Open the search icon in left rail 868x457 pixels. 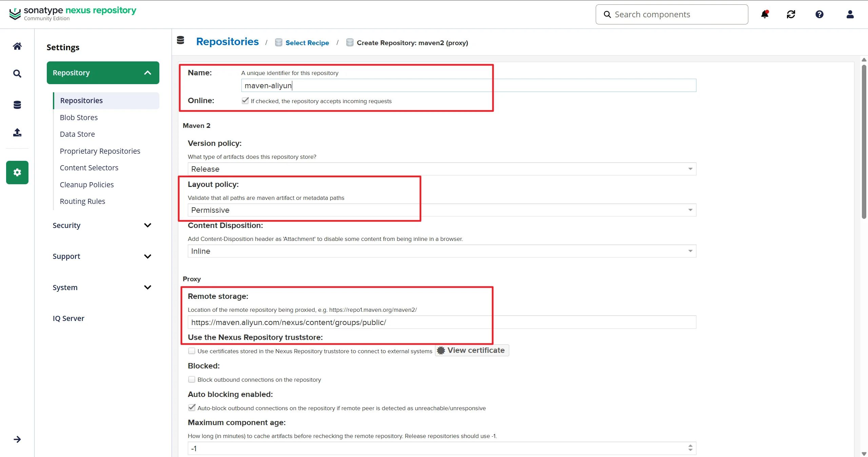[17, 74]
